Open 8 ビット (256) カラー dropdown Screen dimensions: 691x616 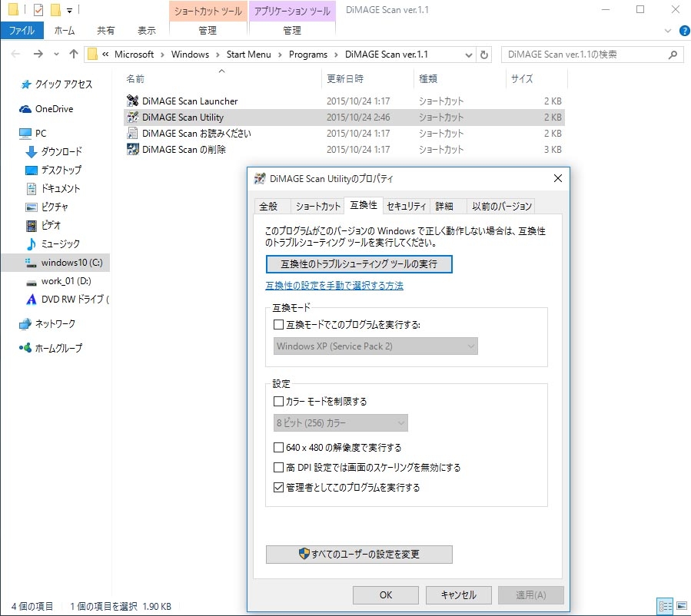coord(341,423)
